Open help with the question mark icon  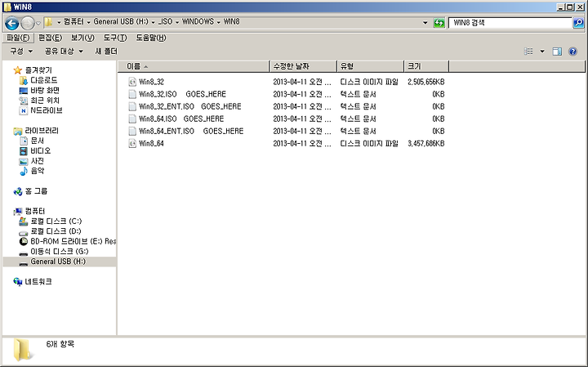(x=572, y=51)
